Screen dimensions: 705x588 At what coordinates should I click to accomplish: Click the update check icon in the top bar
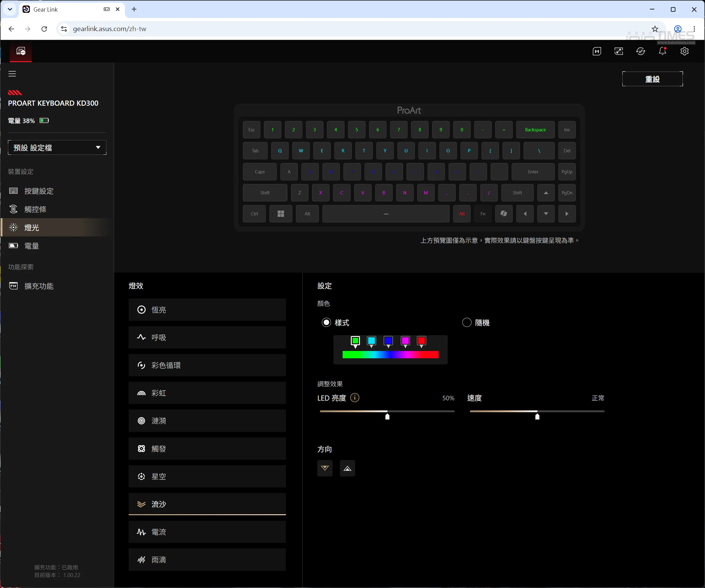[641, 51]
